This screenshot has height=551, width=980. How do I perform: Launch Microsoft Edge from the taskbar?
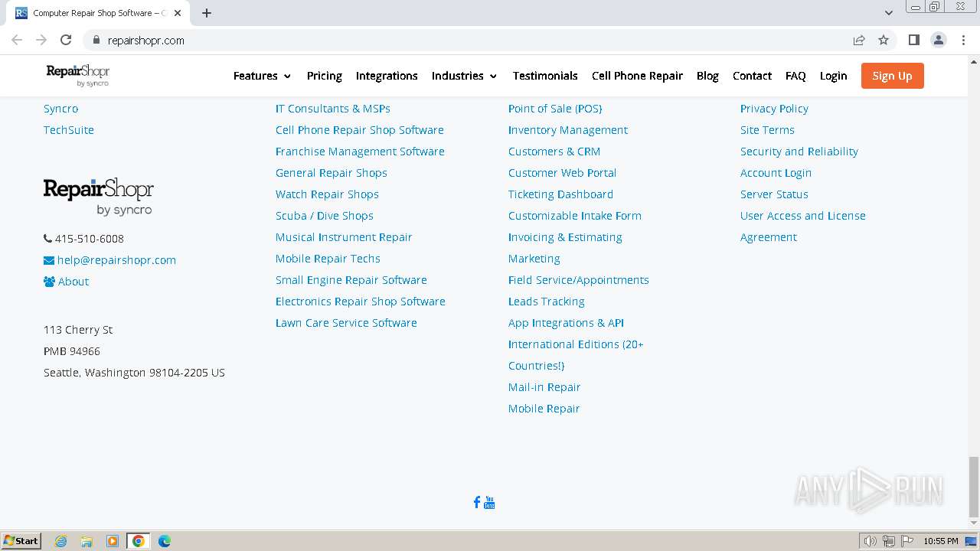click(x=165, y=541)
